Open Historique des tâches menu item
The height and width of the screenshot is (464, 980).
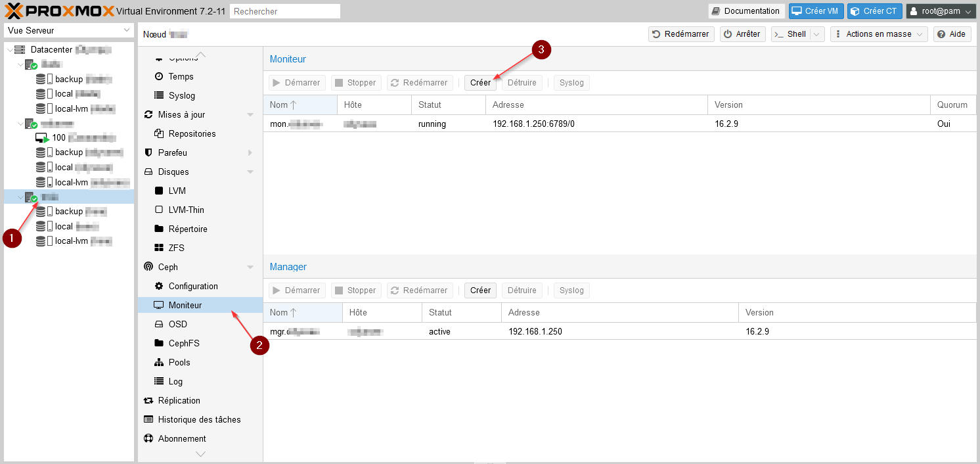[x=199, y=420]
